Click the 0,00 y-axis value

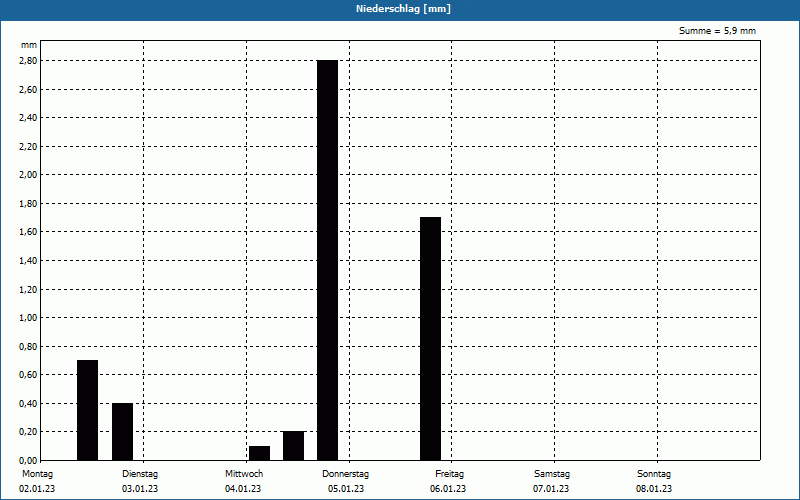[x=29, y=460]
